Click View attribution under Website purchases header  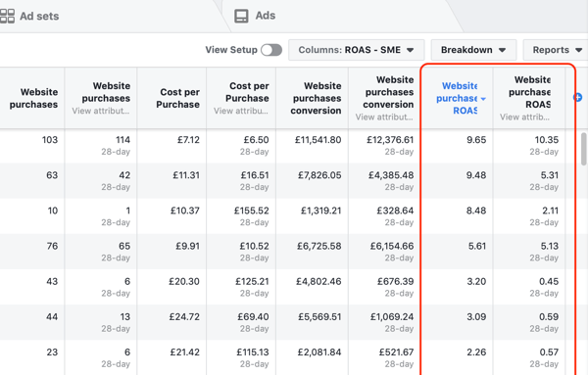click(101, 111)
